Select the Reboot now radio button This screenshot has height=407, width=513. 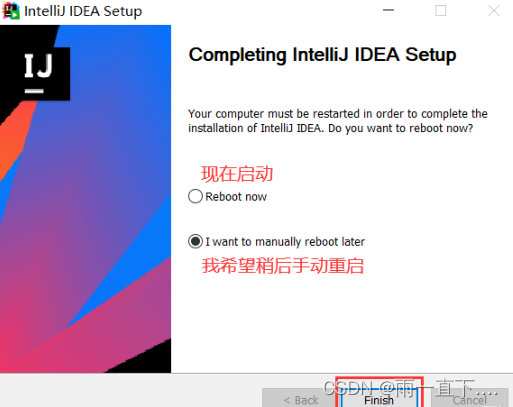pyautogui.click(x=195, y=196)
